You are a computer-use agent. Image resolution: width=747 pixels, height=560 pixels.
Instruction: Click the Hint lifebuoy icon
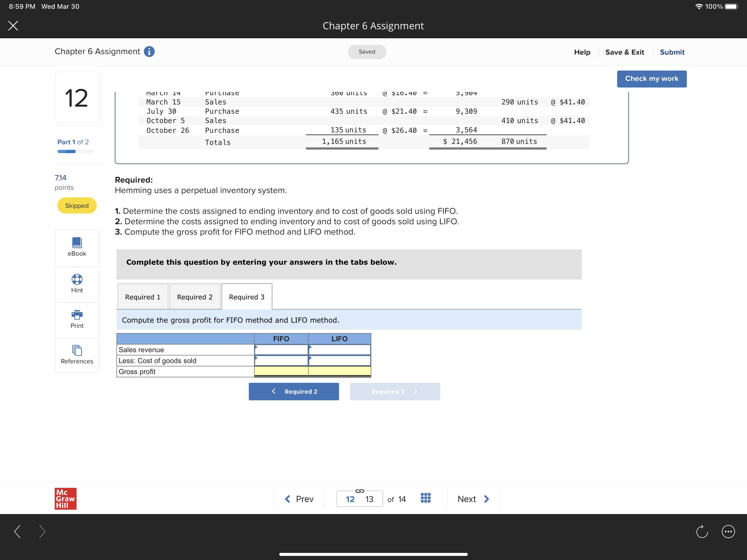pos(77,279)
